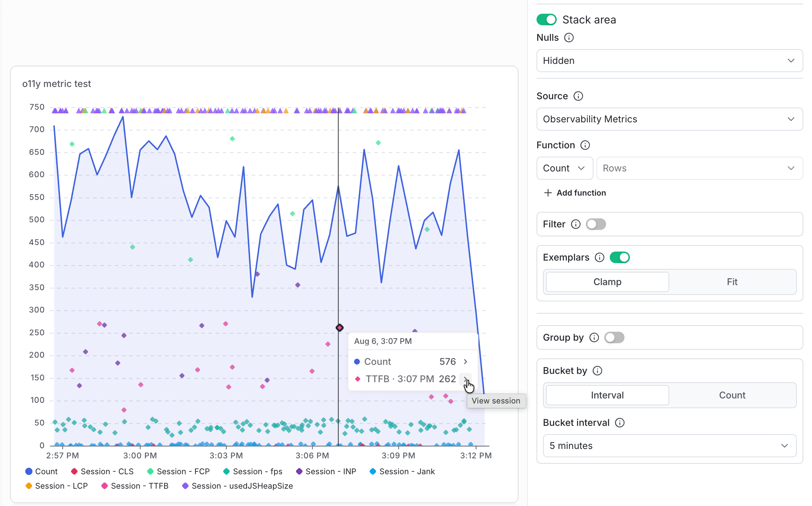The image size is (812, 506).
Task: Click the Filter info icon
Action: point(575,224)
